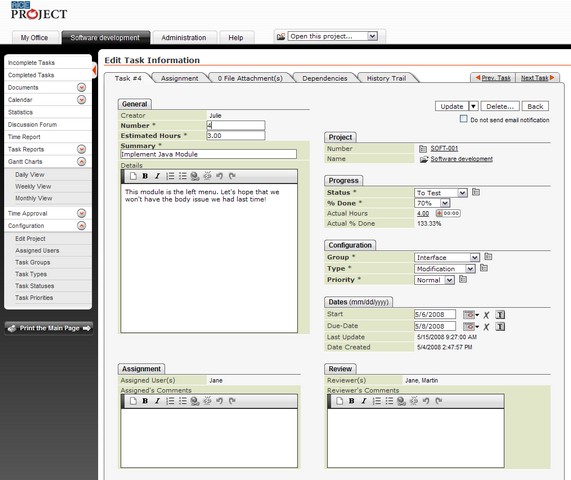This screenshot has width=571, height=480.
Task: Check Do not send email notification
Action: [x=463, y=119]
